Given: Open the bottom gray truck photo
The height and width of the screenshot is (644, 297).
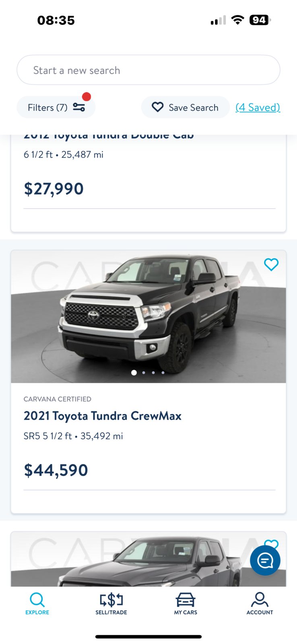Looking at the screenshot, I should pos(148,559).
